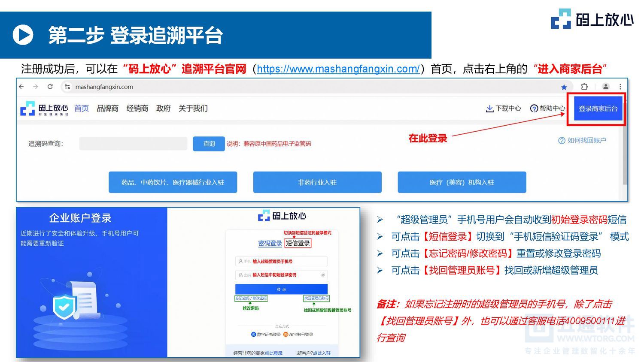Open the browser profile icon
Viewport: 644px width, 362px height.
coord(605,87)
